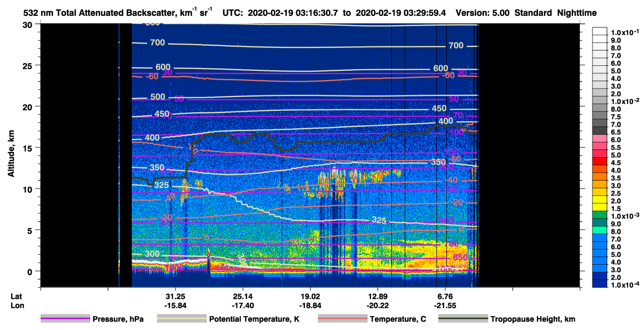644x330 pixels.
Task: Click the dark Tropopause Height legend line sample
Action: pos(463,319)
